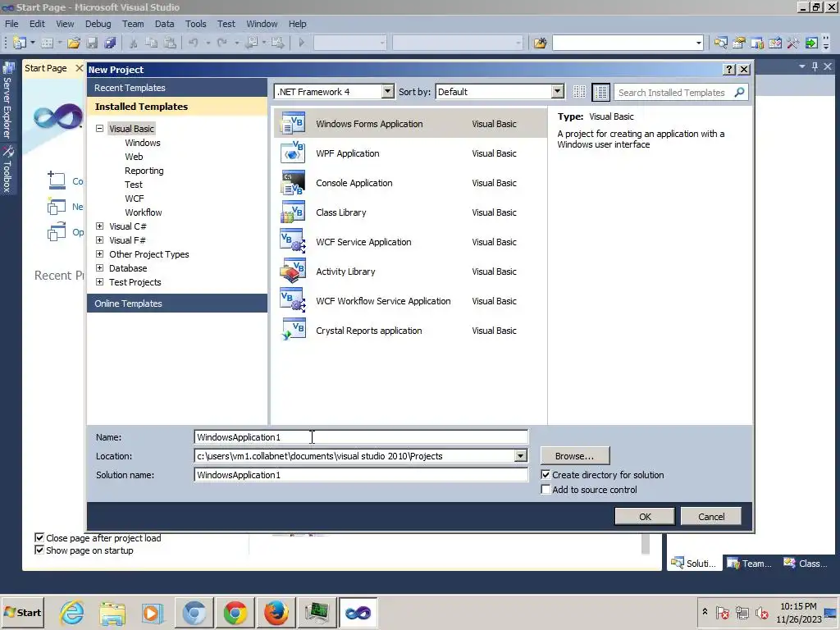Switch to the Class View tab
The image size is (840, 630).
806,563
